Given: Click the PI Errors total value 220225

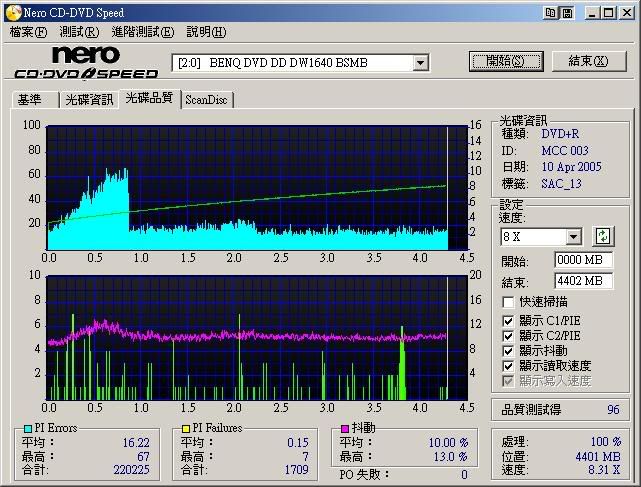Looking at the screenshot, I should pos(131,469).
